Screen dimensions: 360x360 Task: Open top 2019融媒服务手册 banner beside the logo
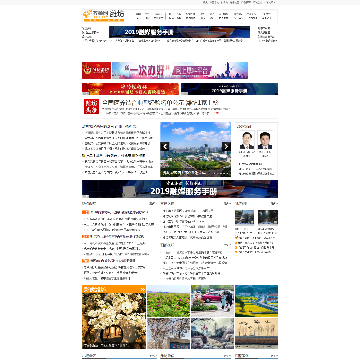pos(179,32)
